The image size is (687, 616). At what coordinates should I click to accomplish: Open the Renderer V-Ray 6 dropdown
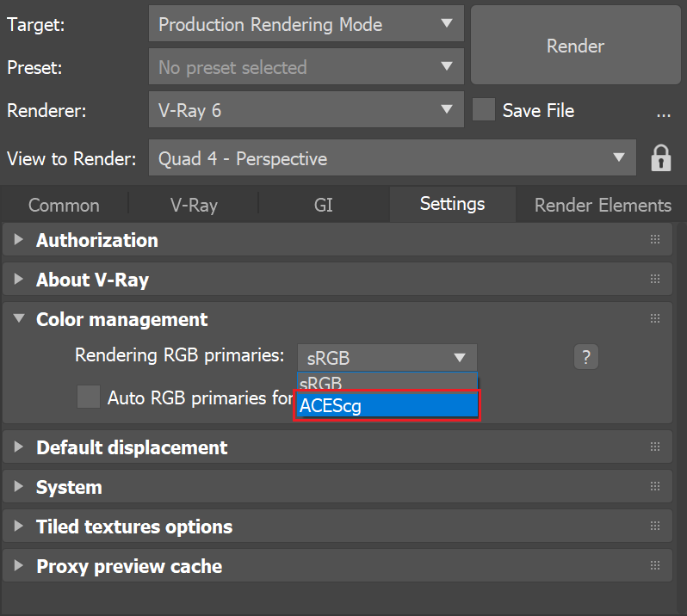306,109
